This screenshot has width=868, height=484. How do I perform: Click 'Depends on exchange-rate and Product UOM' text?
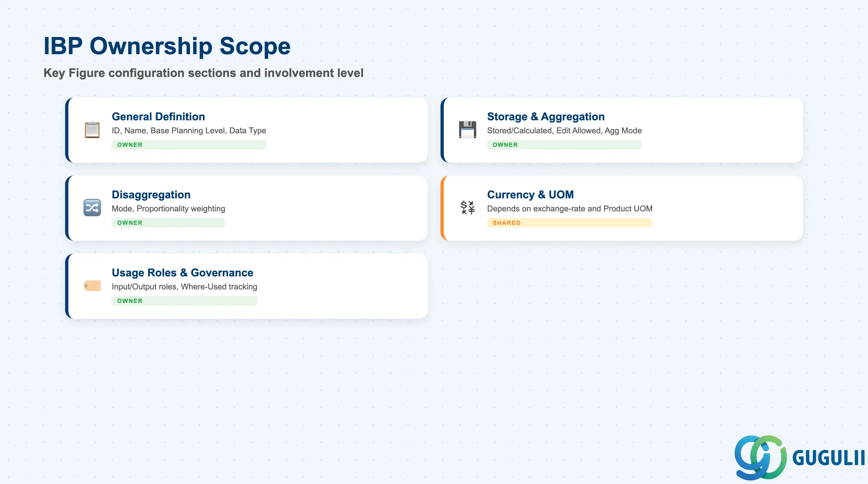tap(569, 209)
